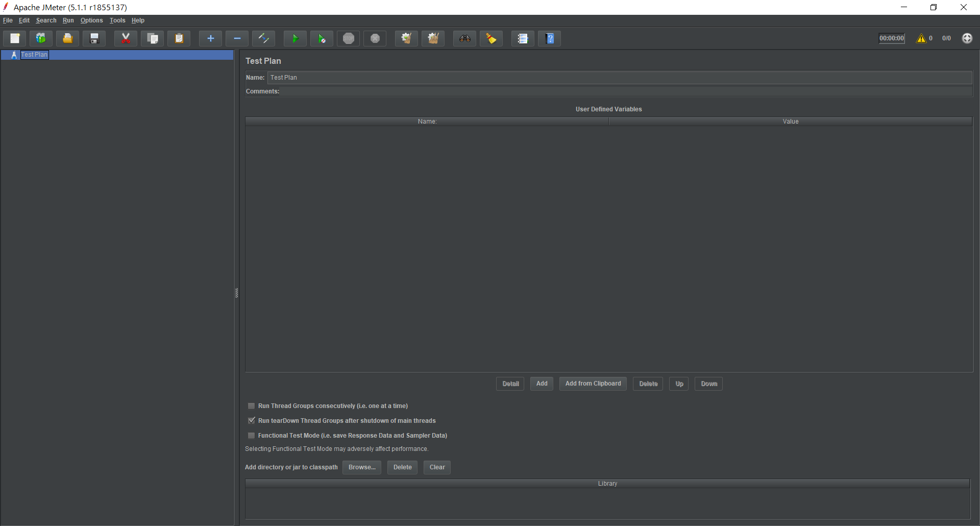Click the Open file folder icon
Viewport: 980px width, 526px height.
[x=67, y=38]
